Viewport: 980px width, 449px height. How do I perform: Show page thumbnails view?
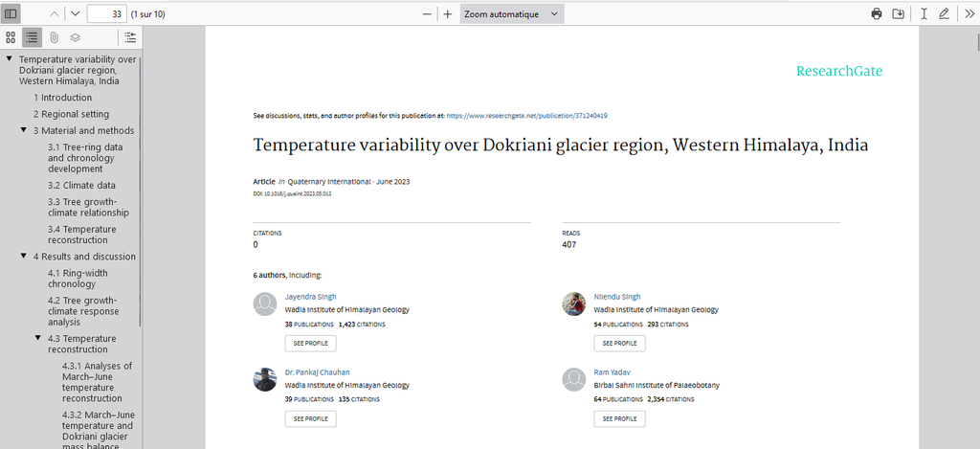point(11,37)
